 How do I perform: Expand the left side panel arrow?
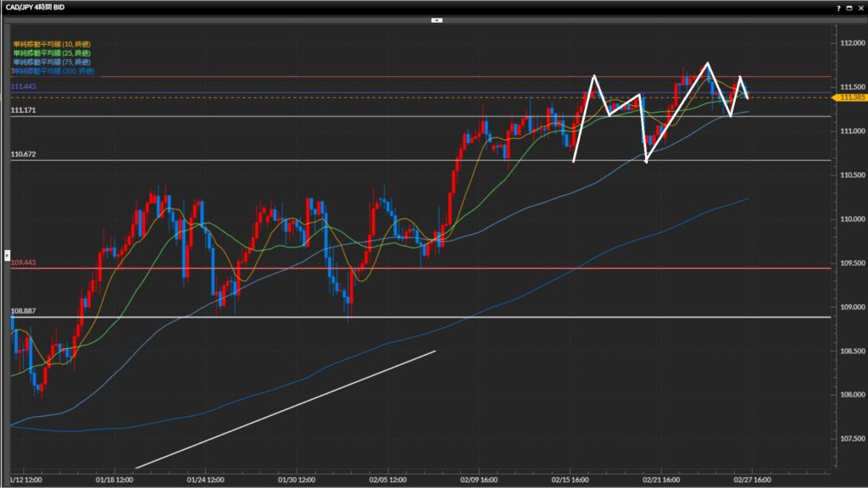coord(7,254)
